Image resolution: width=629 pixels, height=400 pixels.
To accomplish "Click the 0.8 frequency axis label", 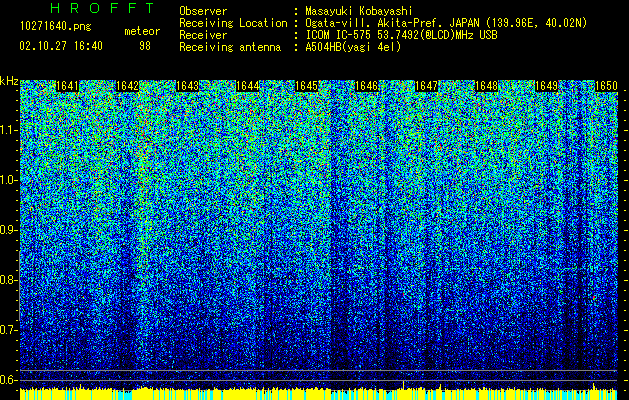I will pos(9,280).
